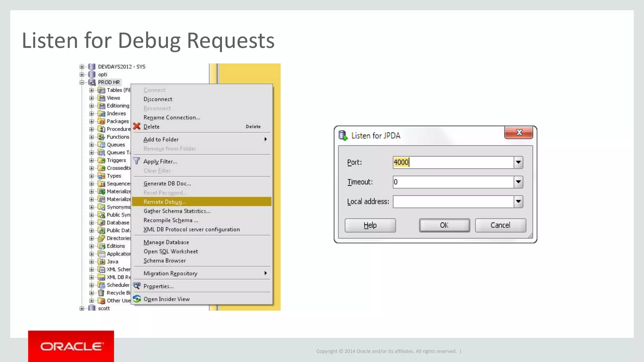Click the Timeout input field
Screen dimensions: 644x362
tap(453, 182)
